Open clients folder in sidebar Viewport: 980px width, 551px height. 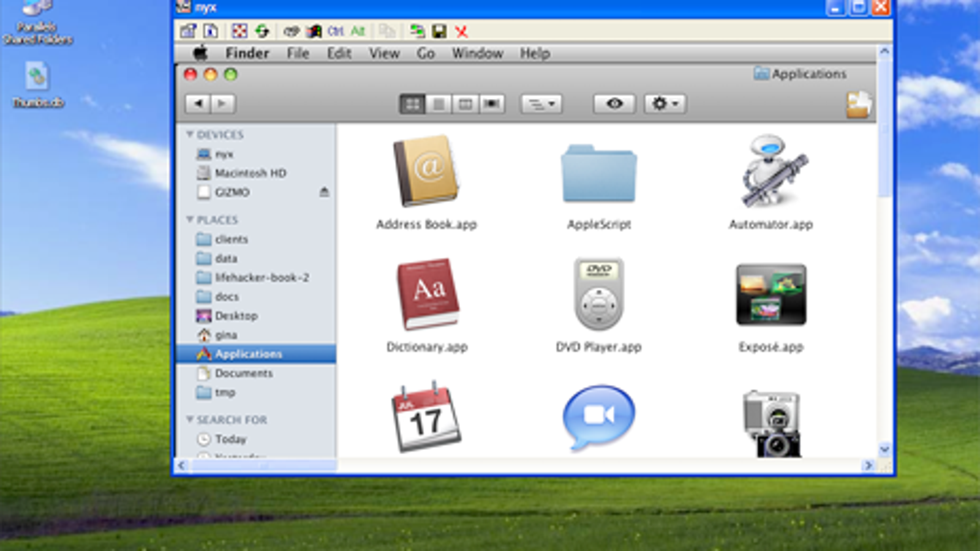click(255, 239)
